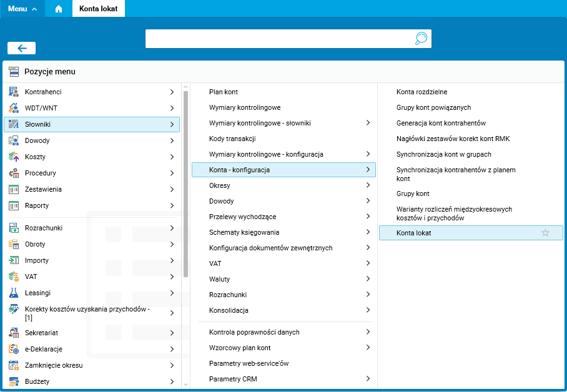Screen dimensions: 567x392
Task: Click the left panel vertical scrollbar
Action: [185, 187]
